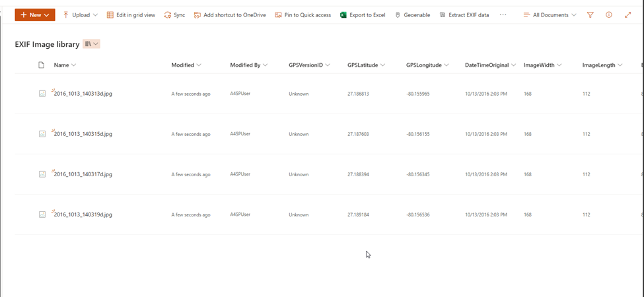Image resolution: width=644 pixels, height=297 pixels.
Task: Click Extract EXIF data
Action: pyautogui.click(x=464, y=15)
